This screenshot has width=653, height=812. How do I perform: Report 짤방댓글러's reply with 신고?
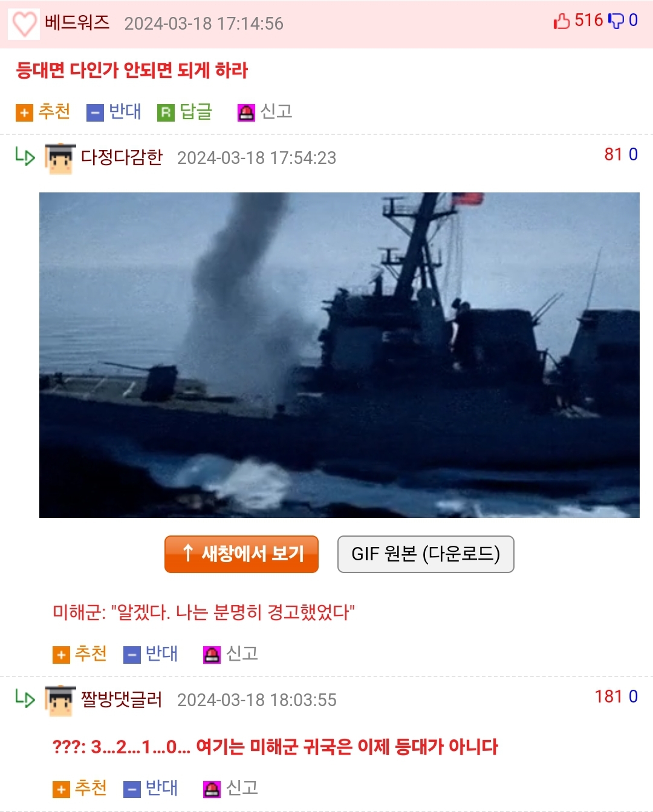point(230,788)
